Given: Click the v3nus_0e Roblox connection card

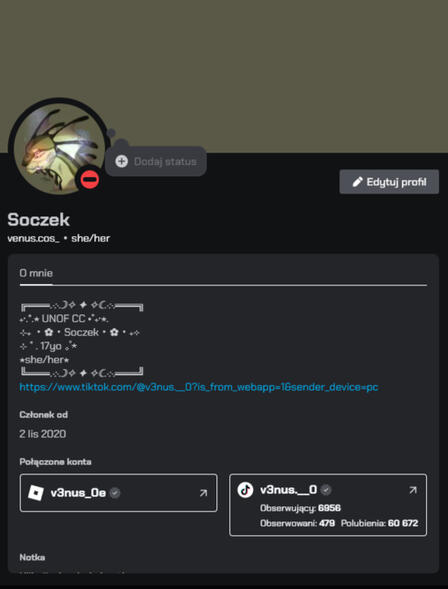Looking at the screenshot, I should pos(118,493).
